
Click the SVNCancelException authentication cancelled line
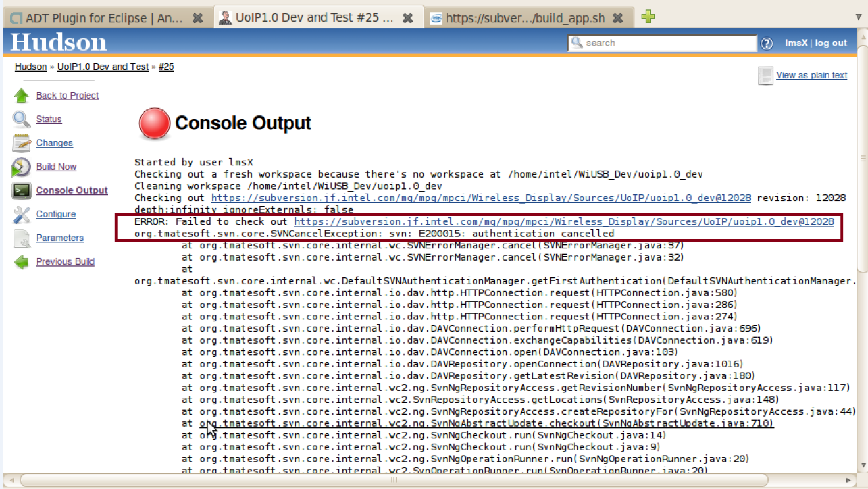374,233
